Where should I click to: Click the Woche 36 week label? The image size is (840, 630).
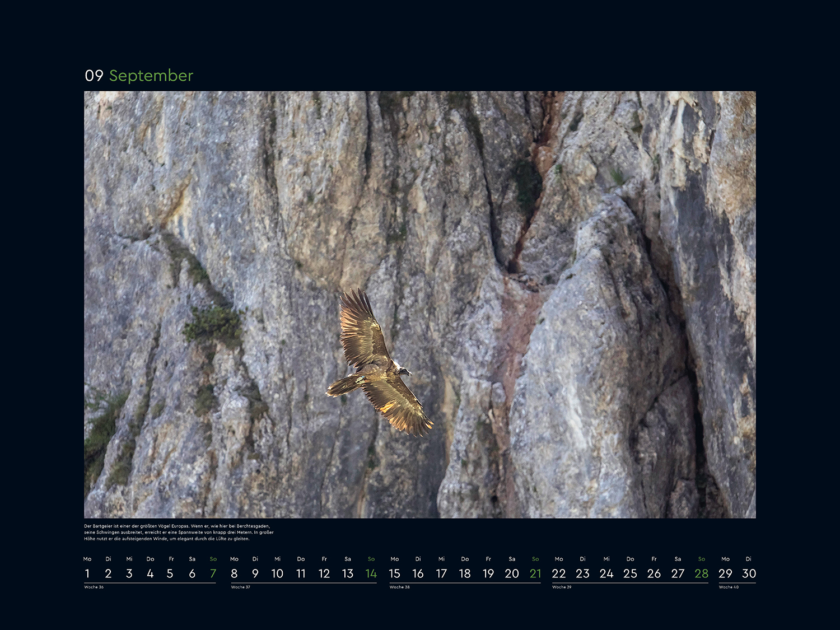point(94,587)
